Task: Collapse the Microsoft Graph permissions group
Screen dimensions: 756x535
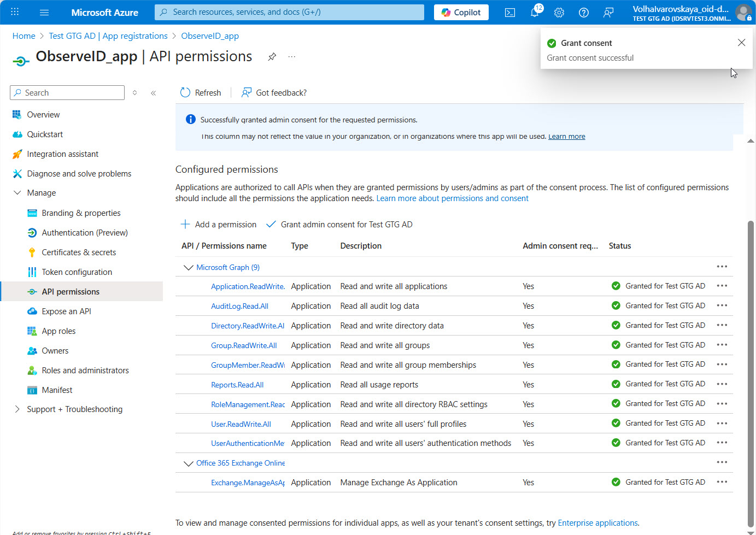Action: [188, 267]
